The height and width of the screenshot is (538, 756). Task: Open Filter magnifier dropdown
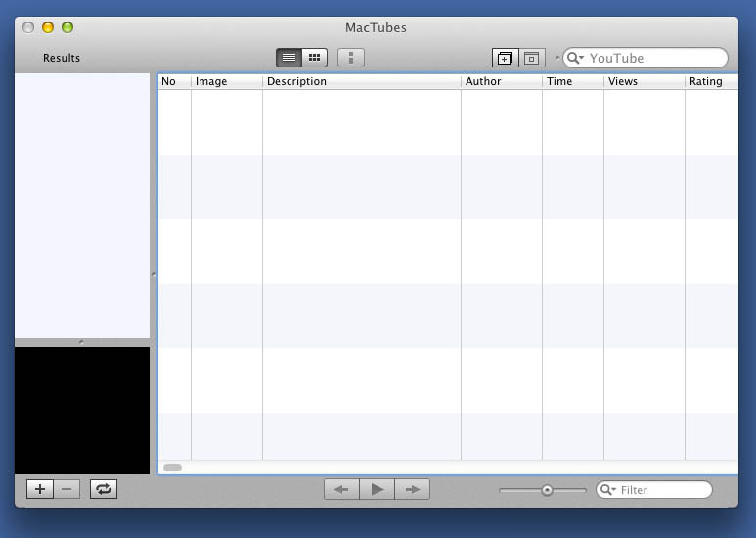click(608, 490)
